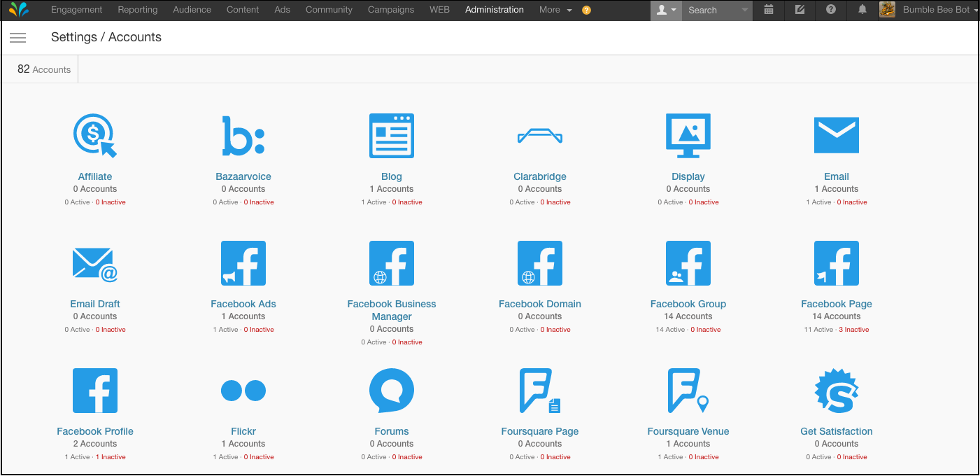Go to the Engagement menu

point(77,10)
